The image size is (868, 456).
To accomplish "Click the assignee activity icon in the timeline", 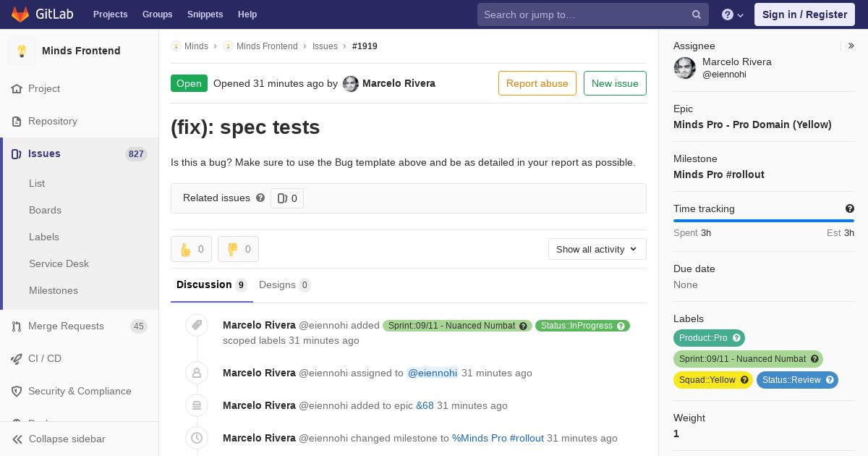I will point(197,373).
